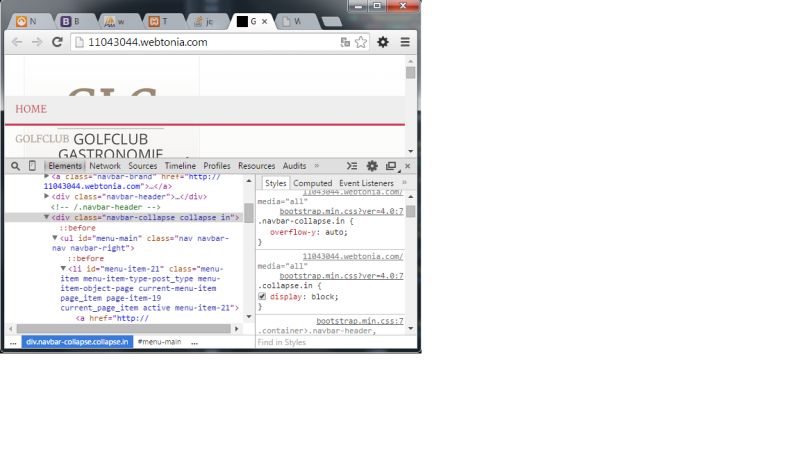The height and width of the screenshot is (450, 800).
Task: Click the Styles pane vertical scrollbar thumb
Action: pyautogui.click(x=411, y=210)
